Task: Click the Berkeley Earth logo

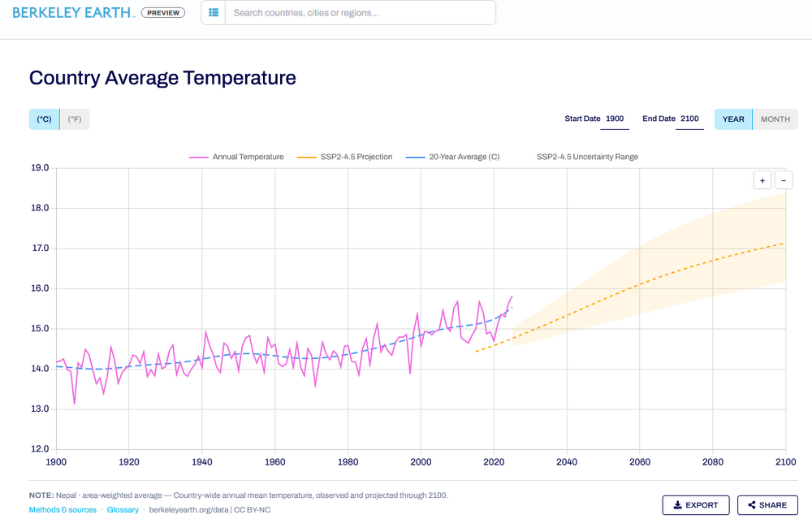Action: point(74,13)
